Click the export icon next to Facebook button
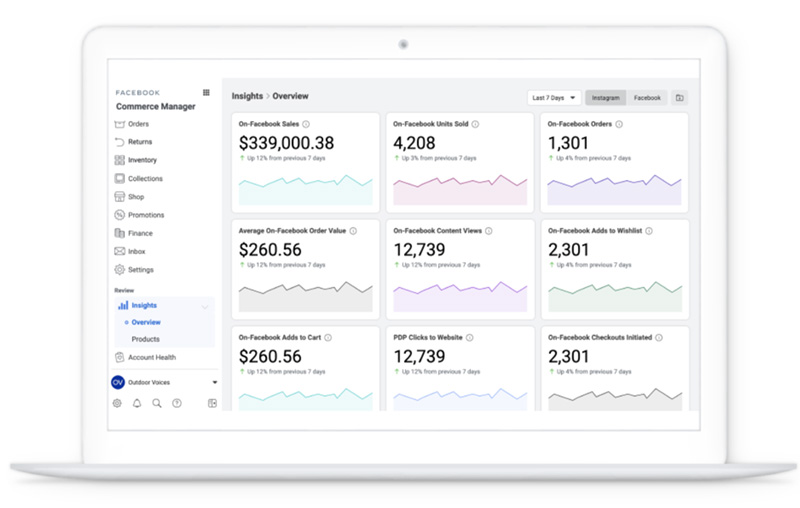 pyautogui.click(x=680, y=97)
